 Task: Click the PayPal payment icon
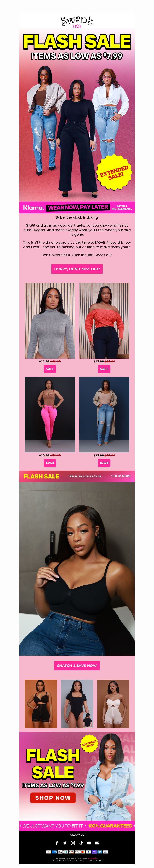(x=89, y=852)
